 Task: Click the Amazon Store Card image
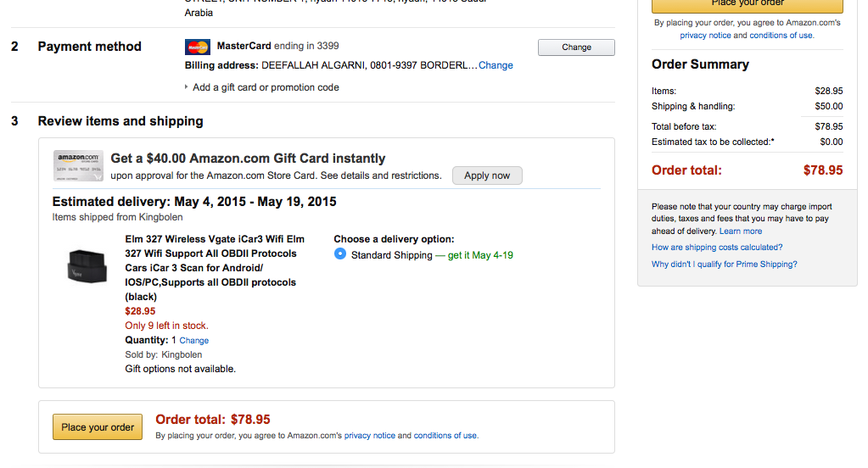coord(78,166)
